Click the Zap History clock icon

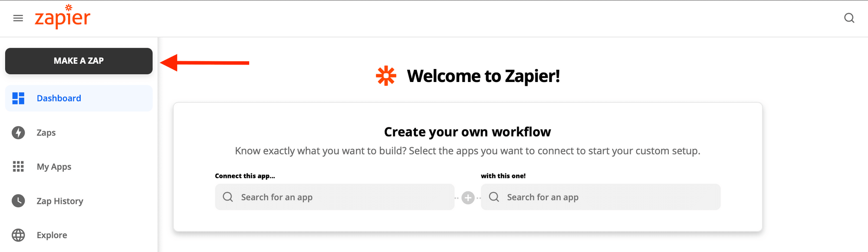tap(18, 201)
